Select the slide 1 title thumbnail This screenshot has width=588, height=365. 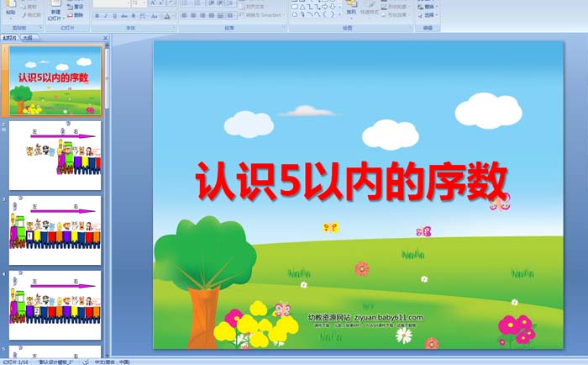(55, 81)
